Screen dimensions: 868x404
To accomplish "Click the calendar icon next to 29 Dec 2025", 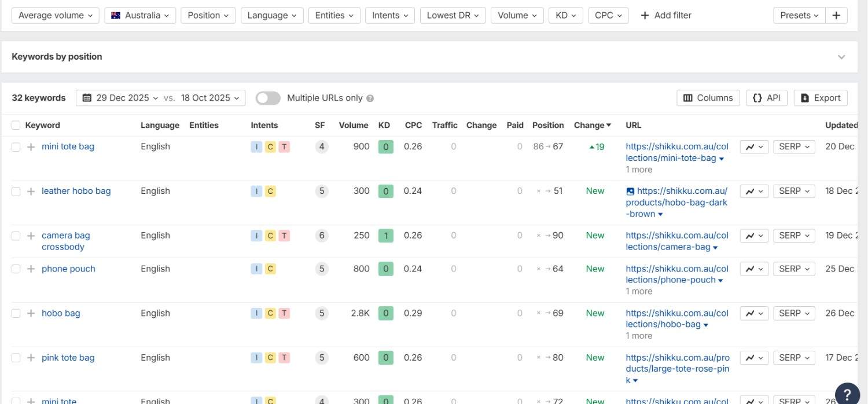I will point(86,98).
